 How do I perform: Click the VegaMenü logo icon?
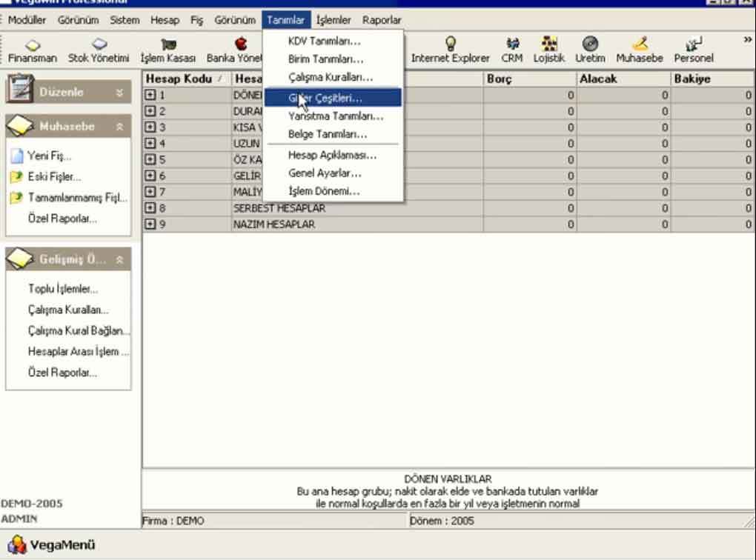click(17, 545)
